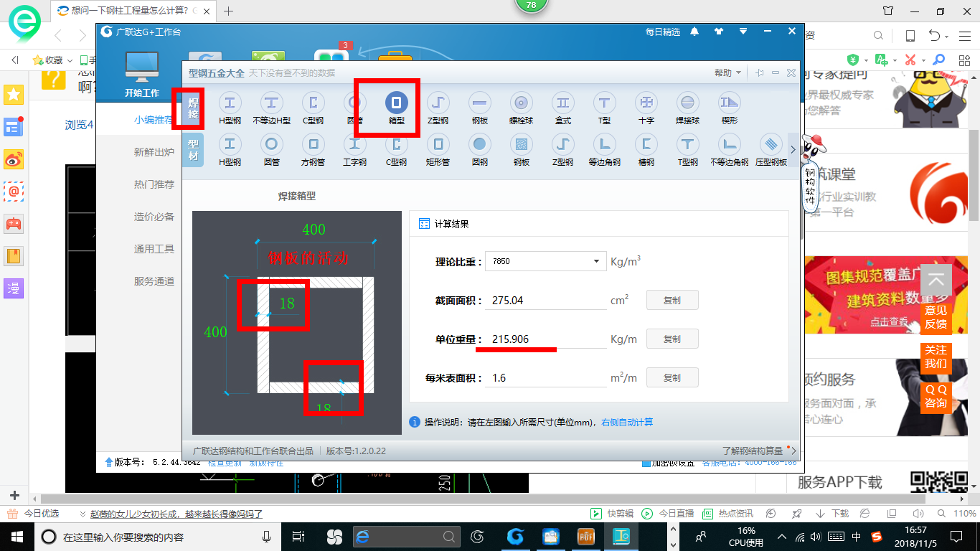Screen dimensions: 980x551
Task: Pick the 楔形 wedge section icon
Action: (730, 108)
